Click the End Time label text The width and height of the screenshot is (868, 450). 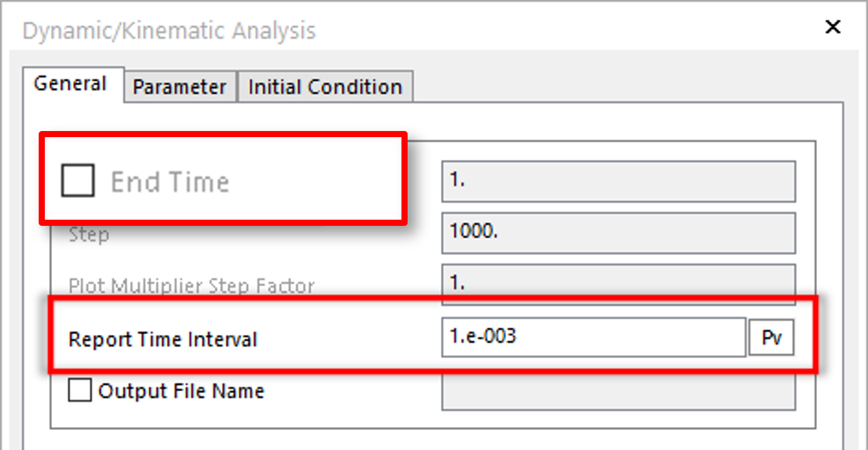tap(170, 182)
